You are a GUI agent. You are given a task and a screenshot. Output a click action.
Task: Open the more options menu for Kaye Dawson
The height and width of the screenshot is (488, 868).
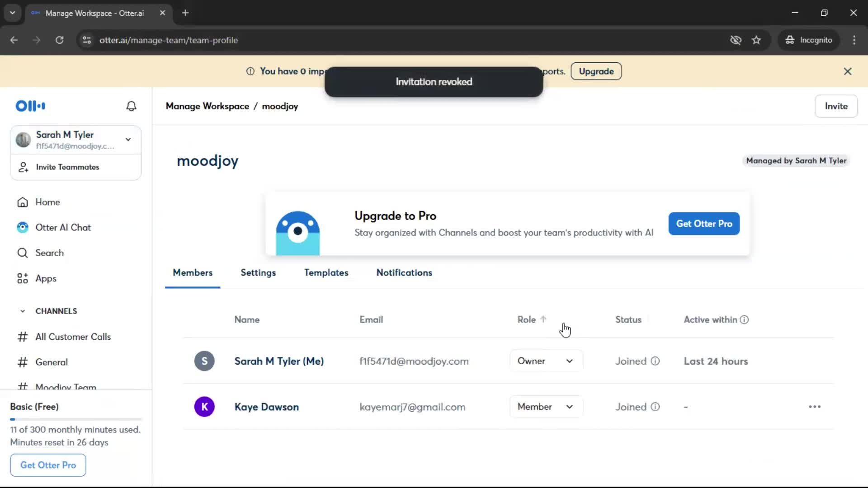[x=815, y=407]
